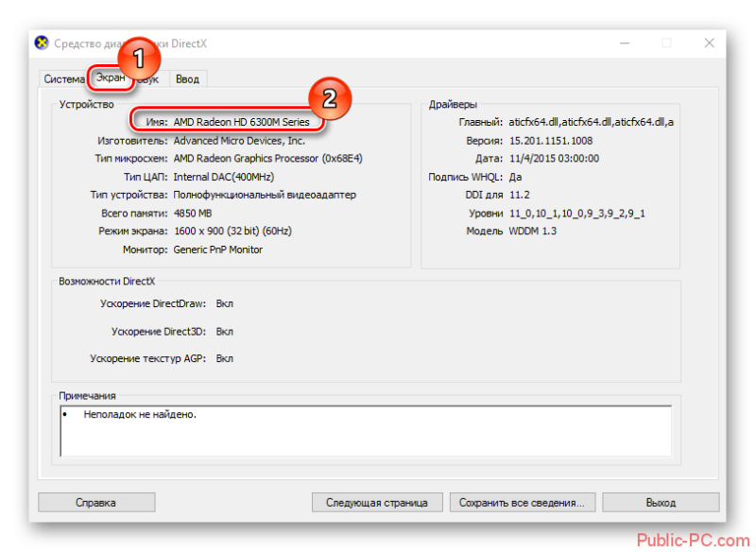This screenshot has width=756, height=552.
Task: Minimize the DirectX diagnostic window
Action: coord(625,43)
